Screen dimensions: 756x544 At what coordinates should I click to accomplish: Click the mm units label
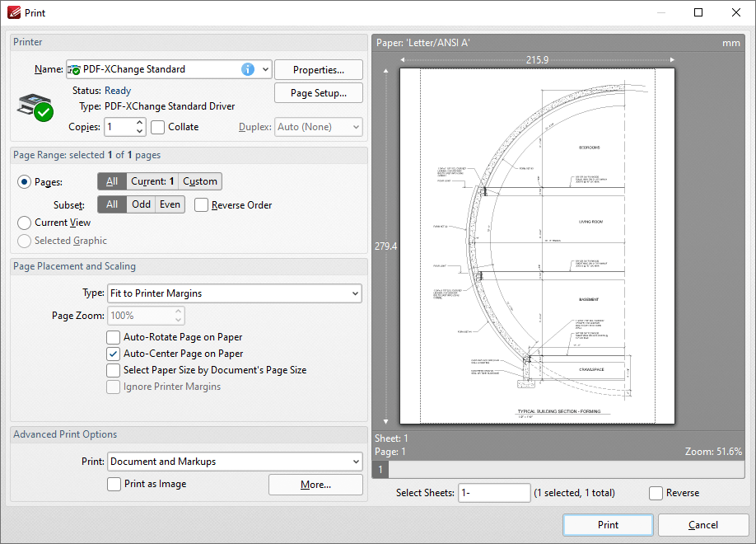(731, 43)
